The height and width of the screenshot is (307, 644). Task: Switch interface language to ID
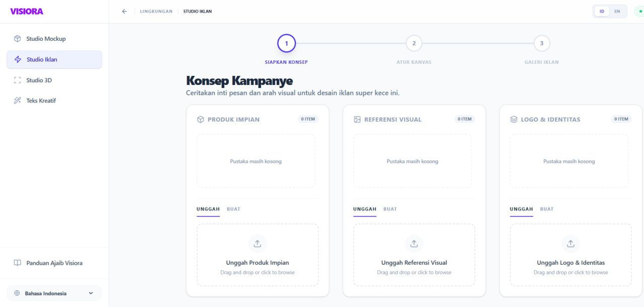pos(602,11)
